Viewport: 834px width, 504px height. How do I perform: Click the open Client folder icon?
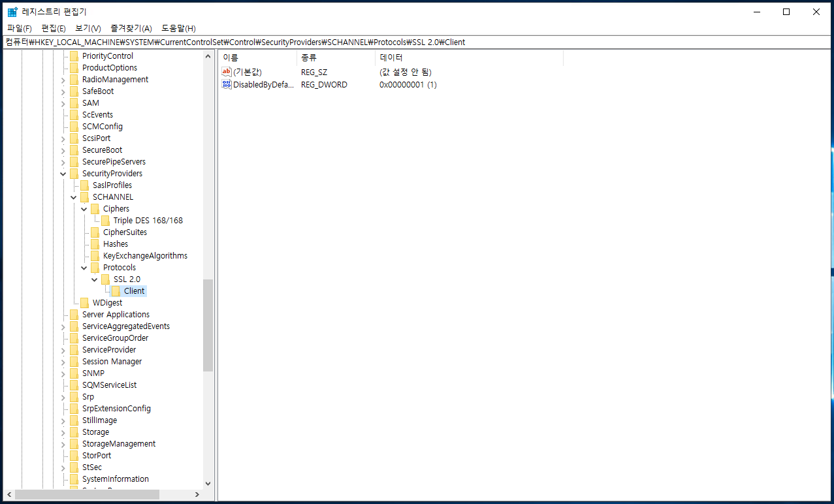pyautogui.click(x=116, y=291)
